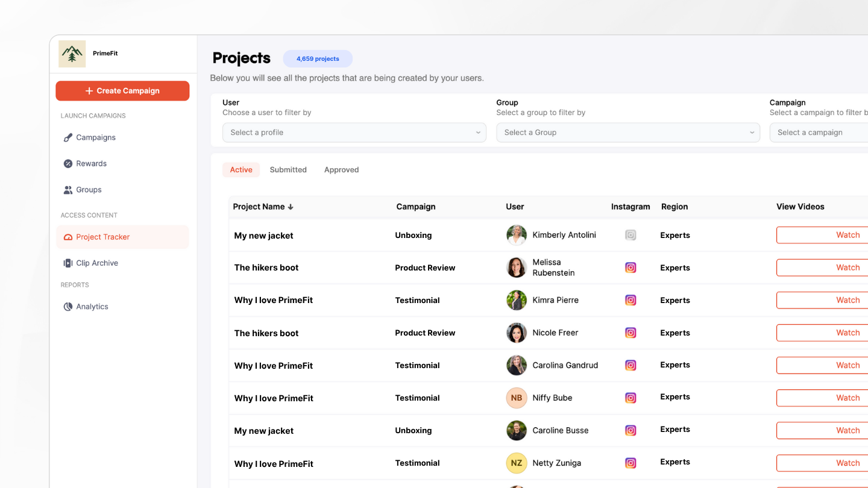Click Carolina Gandrud's profile photo

[517, 365]
